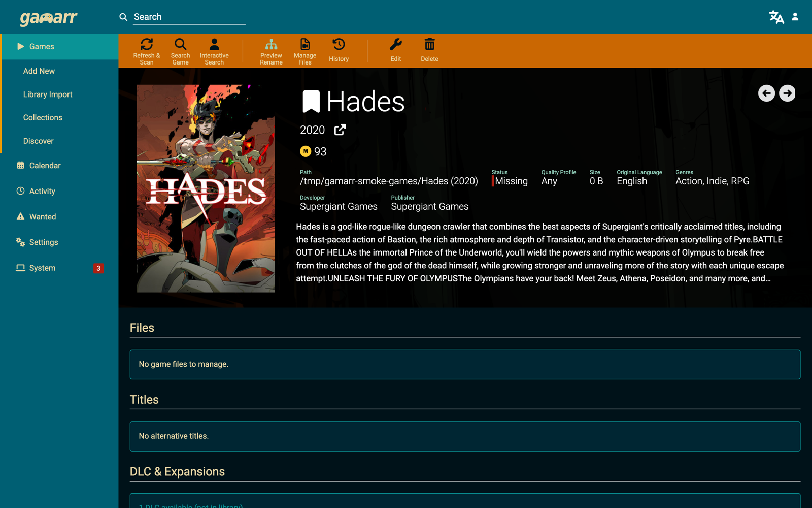The width and height of the screenshot is (812, 508).
Task: Click the Quality Profile value Any
Action: (549, 181)
